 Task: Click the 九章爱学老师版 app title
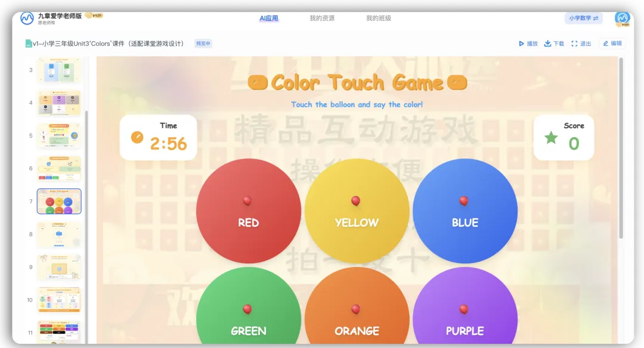click(60, 16)
